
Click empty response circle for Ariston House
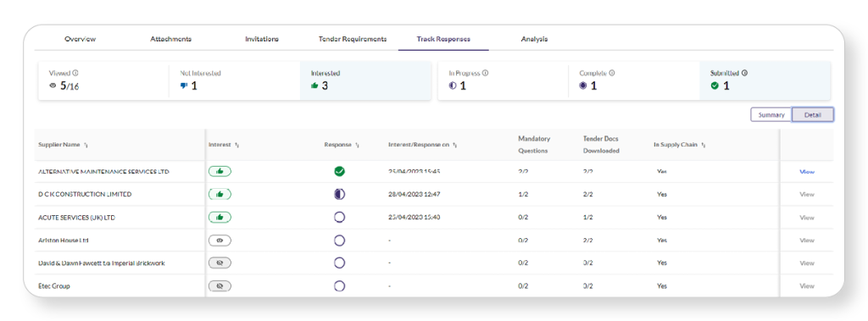click(x=339, y=241)
